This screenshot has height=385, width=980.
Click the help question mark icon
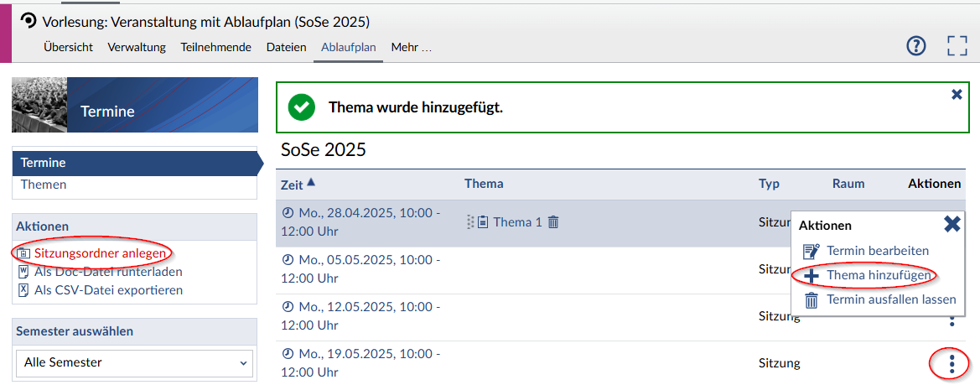[916, 45]
